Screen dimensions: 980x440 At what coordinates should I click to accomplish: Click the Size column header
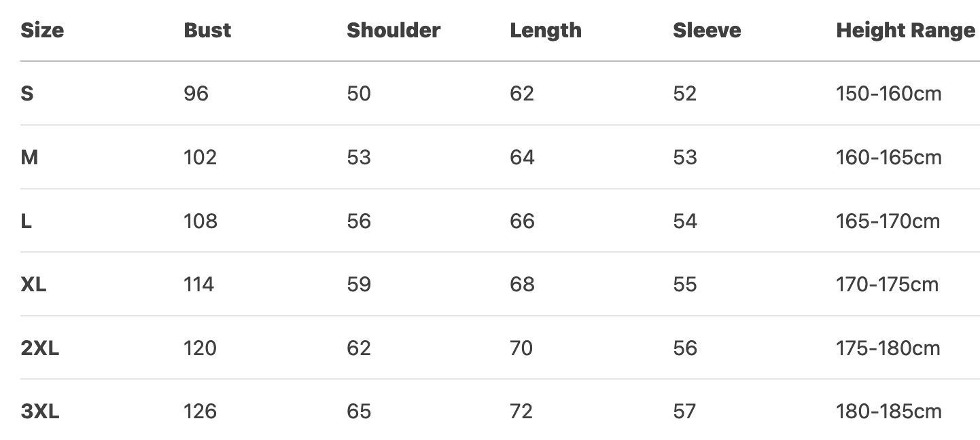coord(42,31)
